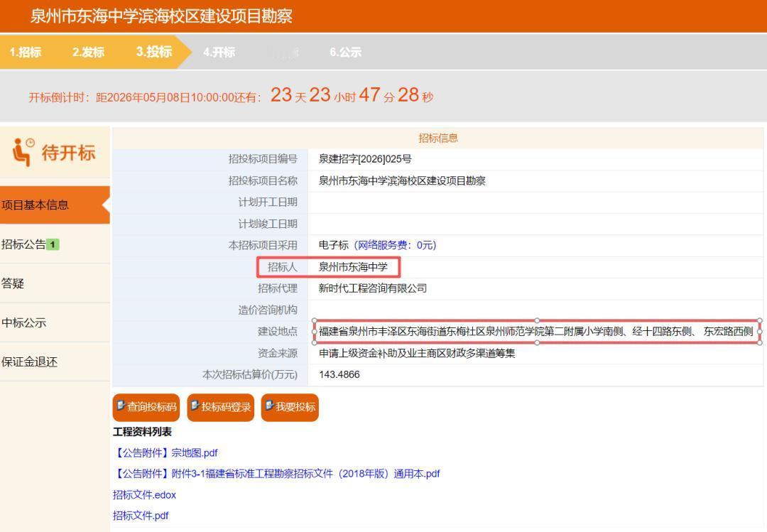Select the 6.公示 step tab
This screenshot has width=767, height=532.
coord(346,52)
